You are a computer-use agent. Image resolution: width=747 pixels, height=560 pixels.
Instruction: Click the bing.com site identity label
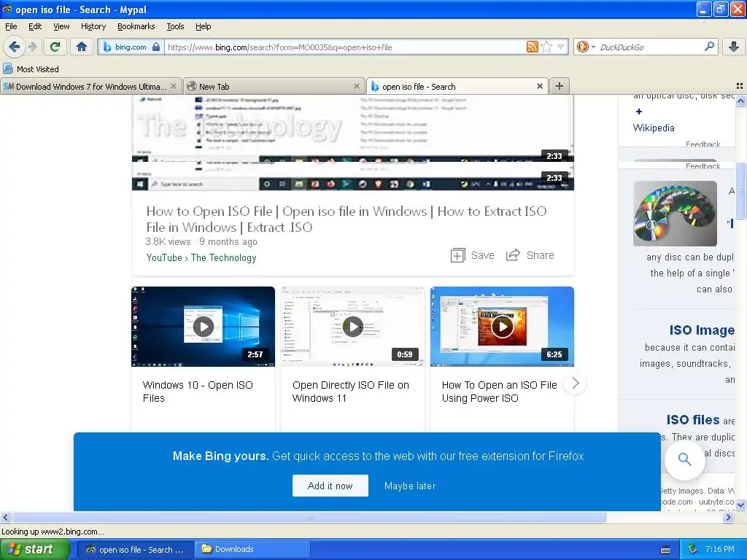point(131,47)
